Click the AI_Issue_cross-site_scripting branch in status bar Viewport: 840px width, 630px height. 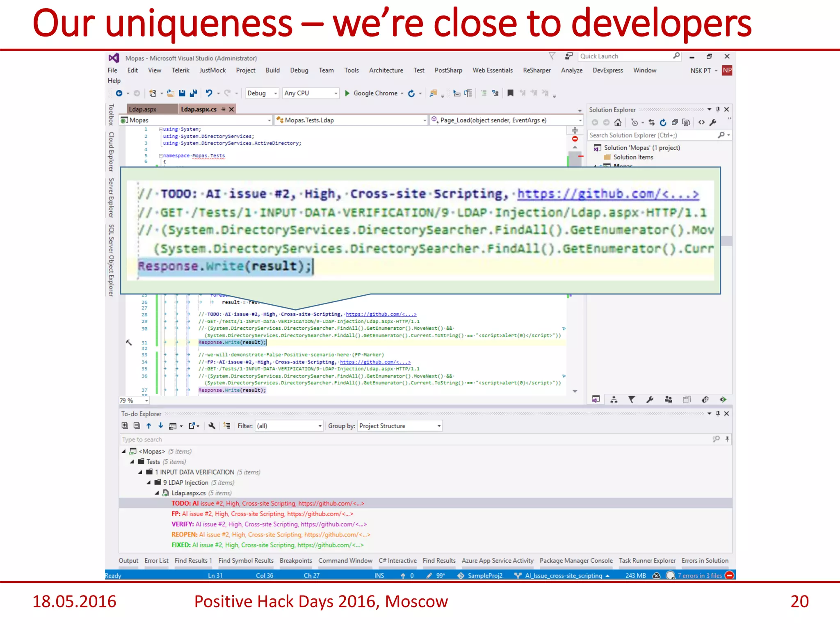(x=564, y=575)
